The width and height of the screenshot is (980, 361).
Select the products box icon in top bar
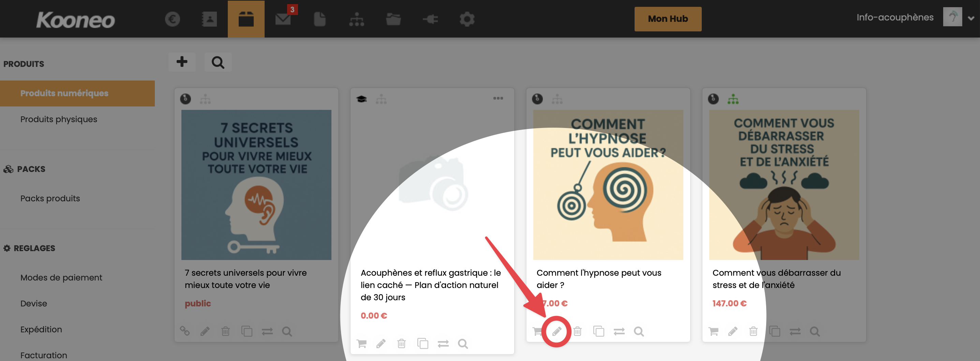[x=246, y=19]
